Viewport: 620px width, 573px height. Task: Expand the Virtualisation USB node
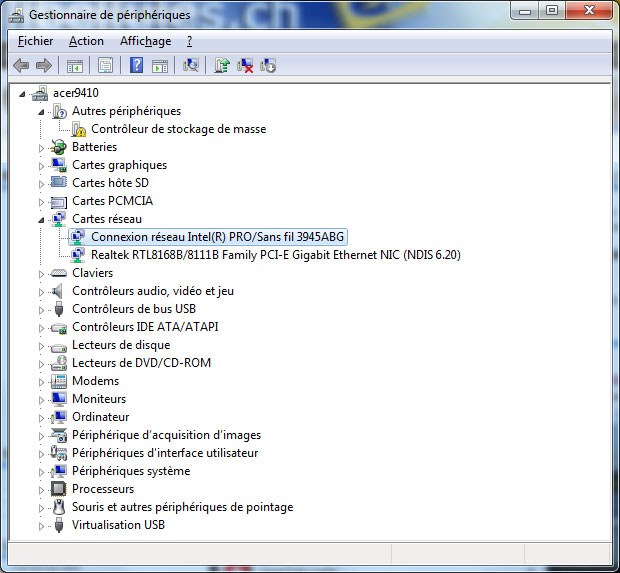click(x=41, y=526)
